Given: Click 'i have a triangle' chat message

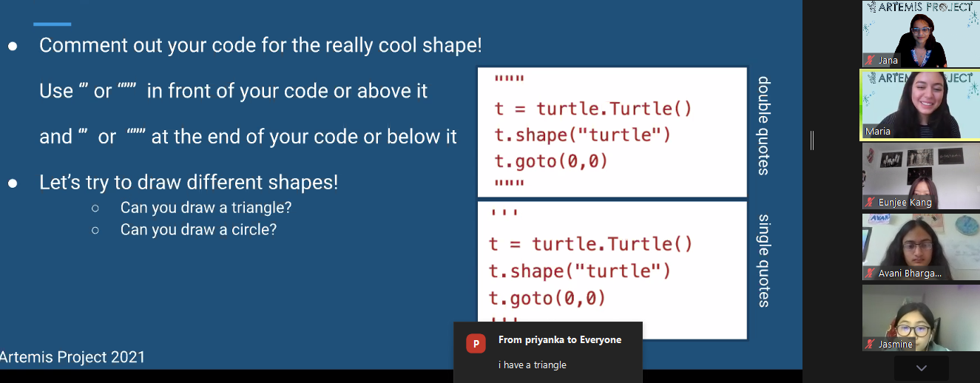Looking at the screenshot, I should [533, 365].
